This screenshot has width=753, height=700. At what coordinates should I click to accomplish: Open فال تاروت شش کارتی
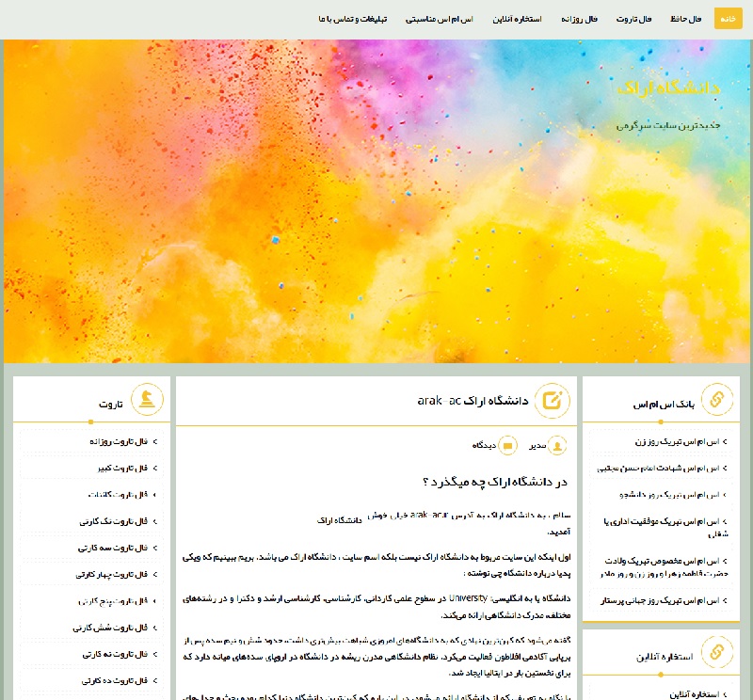point(110,628)
